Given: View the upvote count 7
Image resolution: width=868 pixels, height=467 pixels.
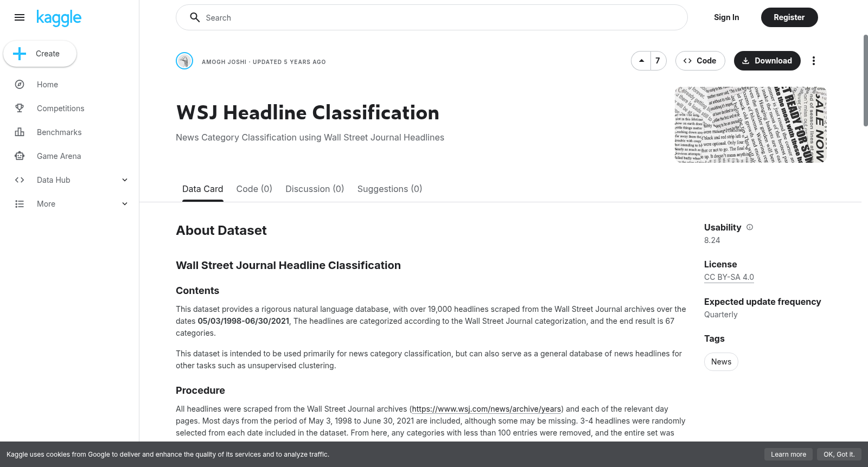Looking at the screenshot, I should [x=658, y=61].
